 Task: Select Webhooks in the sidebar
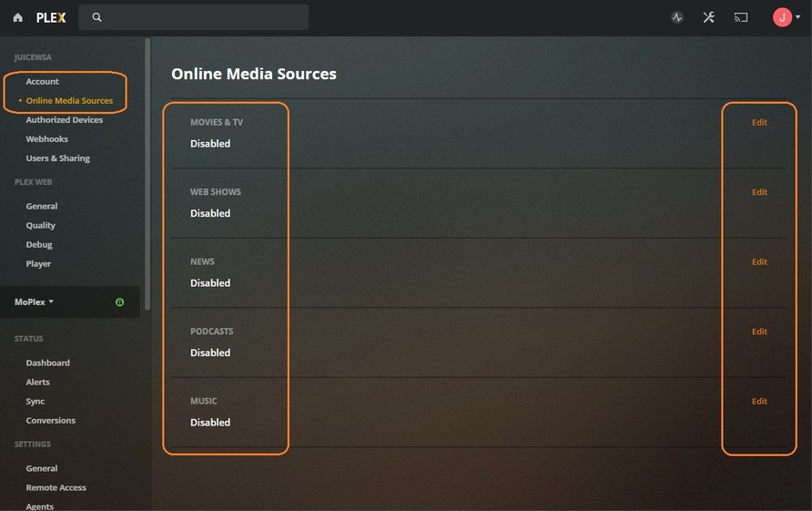coord(46,139)
